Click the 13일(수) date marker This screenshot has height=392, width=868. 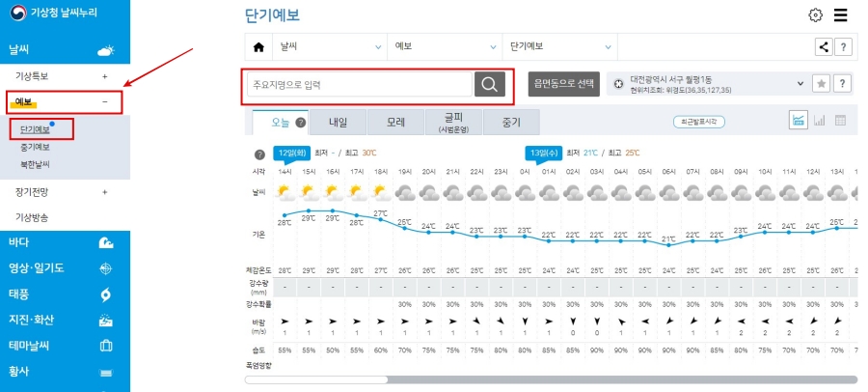tap(544, 153)
